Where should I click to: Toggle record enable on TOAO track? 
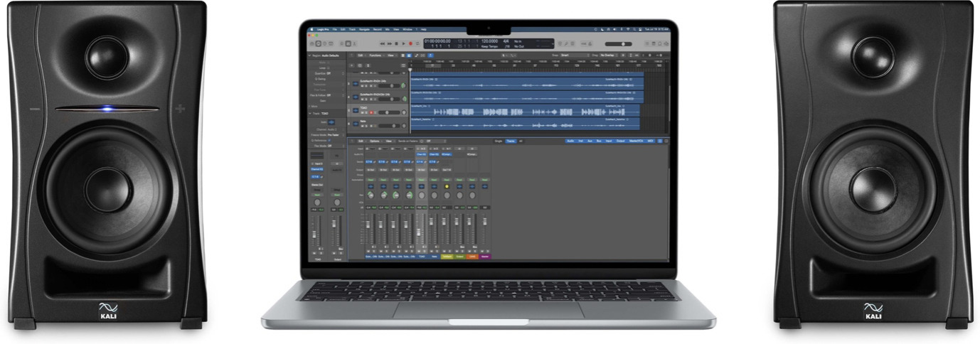point(371,112)
